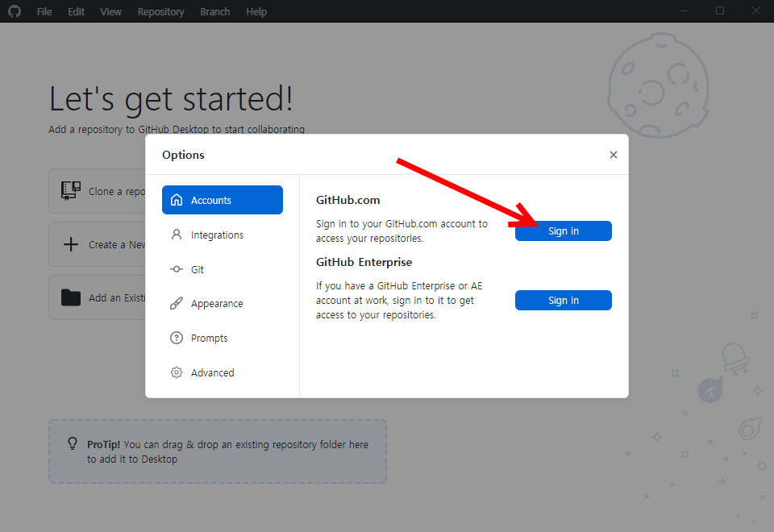Switch to the Git tab
The width and height of the screenshot is (774, 532).
coord(223,269)
